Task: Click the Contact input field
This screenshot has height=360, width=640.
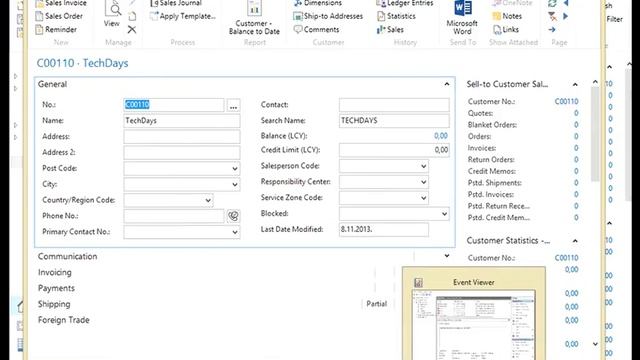Action: (x=394, y=105)
